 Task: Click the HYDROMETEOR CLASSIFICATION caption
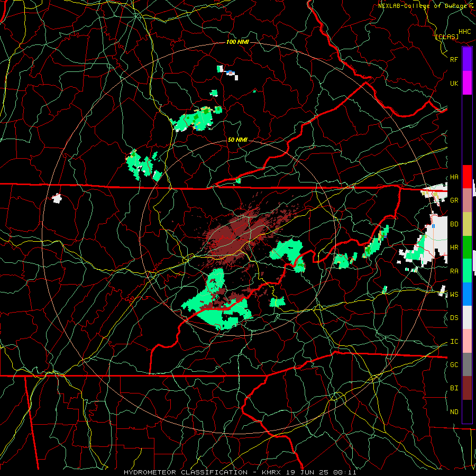(x=186, y=472)
